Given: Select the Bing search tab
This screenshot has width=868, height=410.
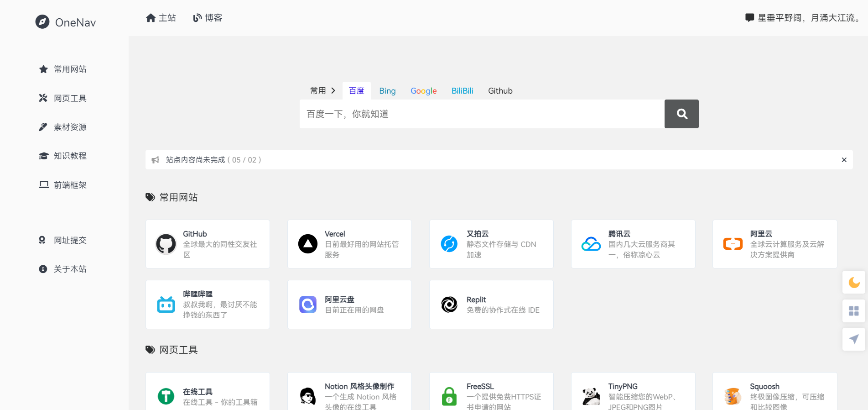Looking at the screenshot, I should (387, 91).
